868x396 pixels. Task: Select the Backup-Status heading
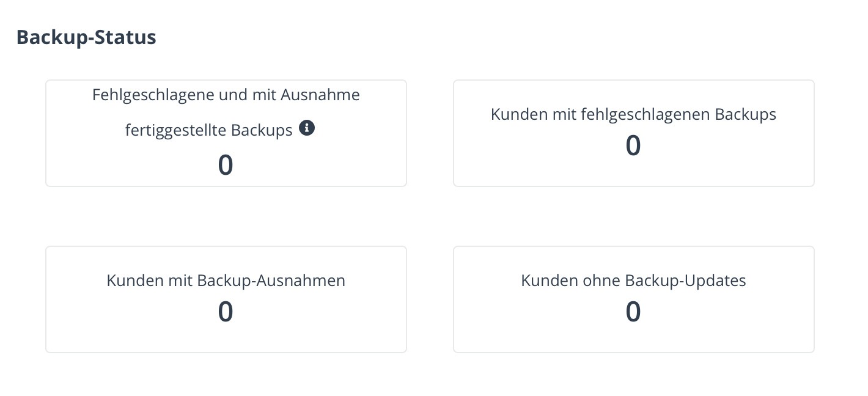click(x=86, y=37)
